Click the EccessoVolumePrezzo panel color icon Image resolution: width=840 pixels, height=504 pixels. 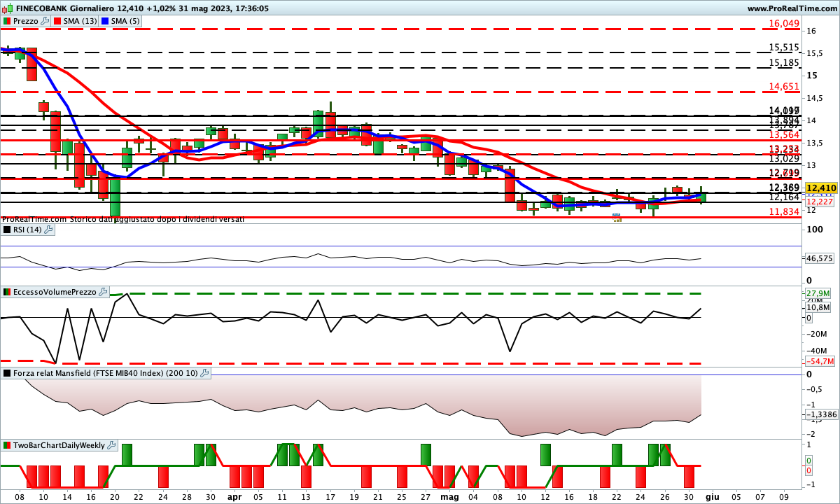point(6,292)
